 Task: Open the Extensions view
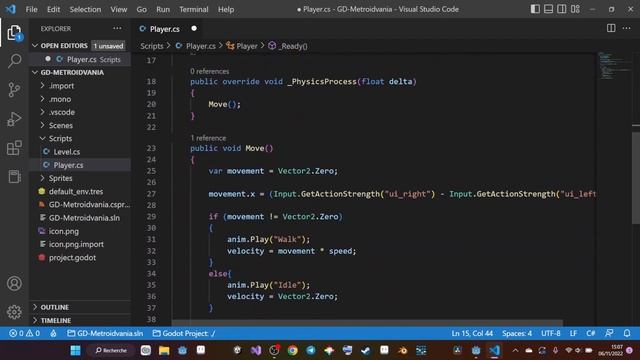click(x=14, y=148)
